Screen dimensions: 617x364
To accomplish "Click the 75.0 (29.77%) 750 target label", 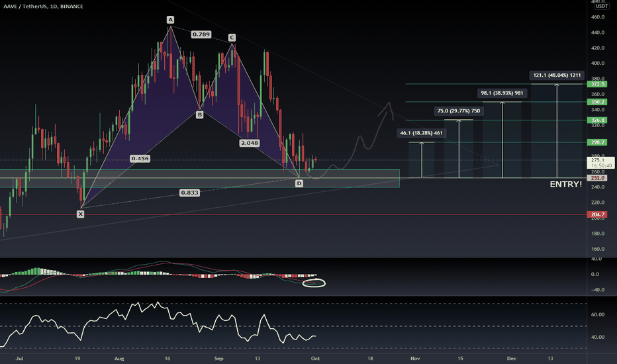I will (x=459, y=111).
